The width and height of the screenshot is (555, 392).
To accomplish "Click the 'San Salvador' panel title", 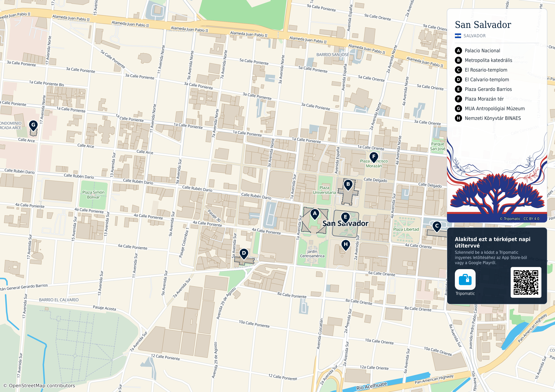I will [x=483, y=25].
